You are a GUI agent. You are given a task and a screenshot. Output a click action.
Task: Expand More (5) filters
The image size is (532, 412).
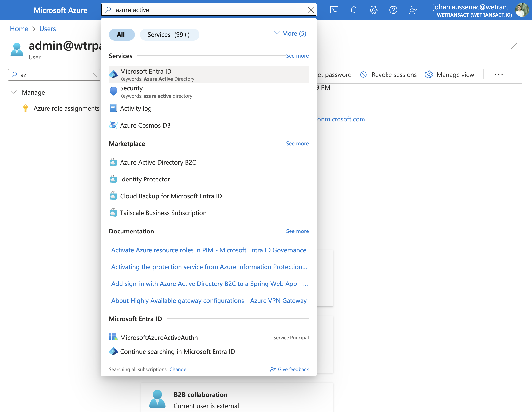[x=290, y=33]
